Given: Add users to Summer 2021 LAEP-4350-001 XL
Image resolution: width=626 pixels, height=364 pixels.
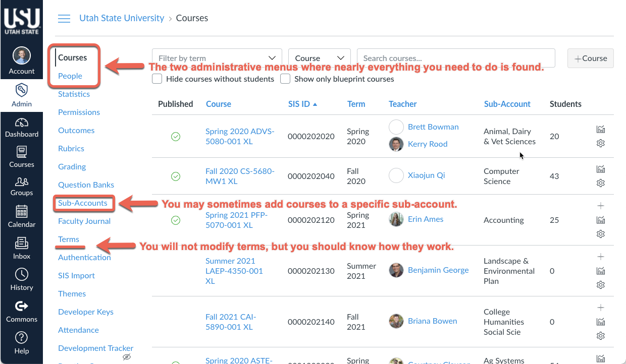Looking at the screenshot, I should 601,257.
